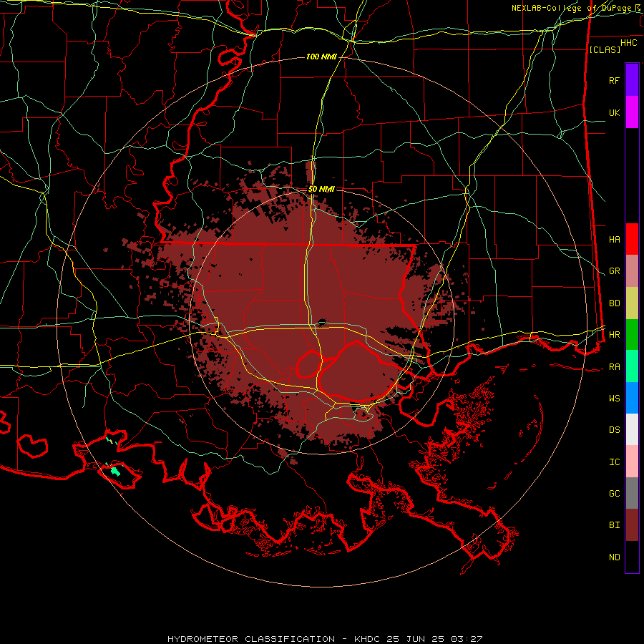The height and width of the screenshot is (644, 644).
Task: Click the HHC product code label
Action: [629, 43]
